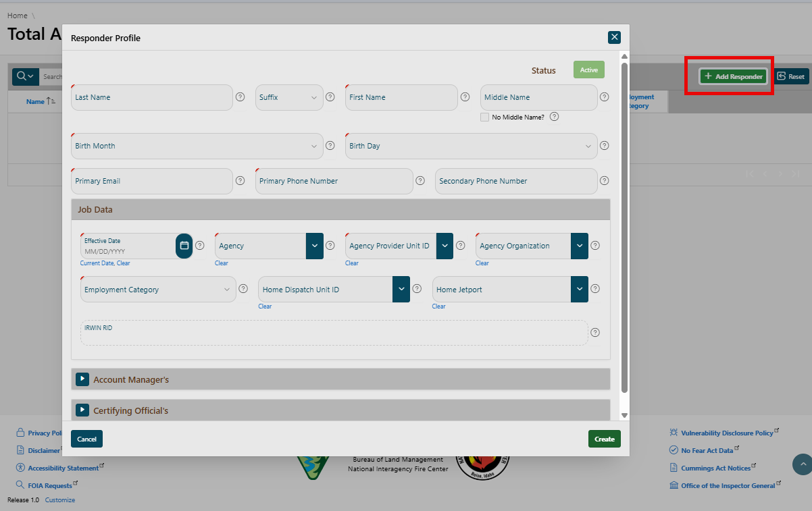Image resolution: width=812 pixels, height=511 pixels.
Task: Show help for First Name field
Action: [x=465, y=97]
